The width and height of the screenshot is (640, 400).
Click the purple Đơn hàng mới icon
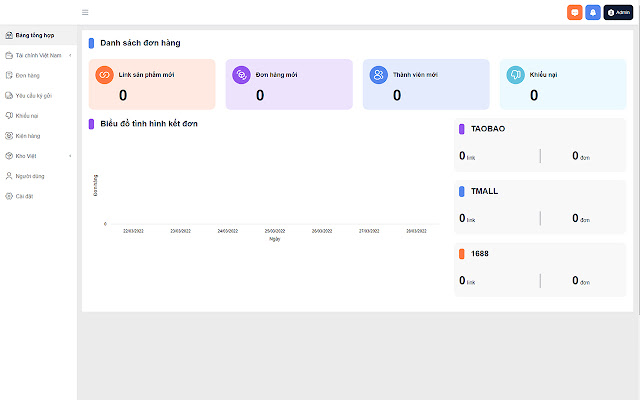(241, 75)
